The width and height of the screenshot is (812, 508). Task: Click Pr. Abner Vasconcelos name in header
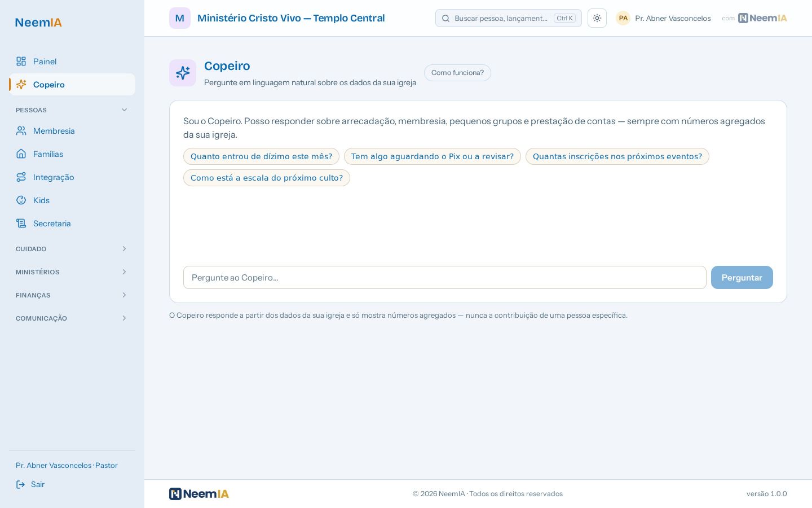coord(673,18)
